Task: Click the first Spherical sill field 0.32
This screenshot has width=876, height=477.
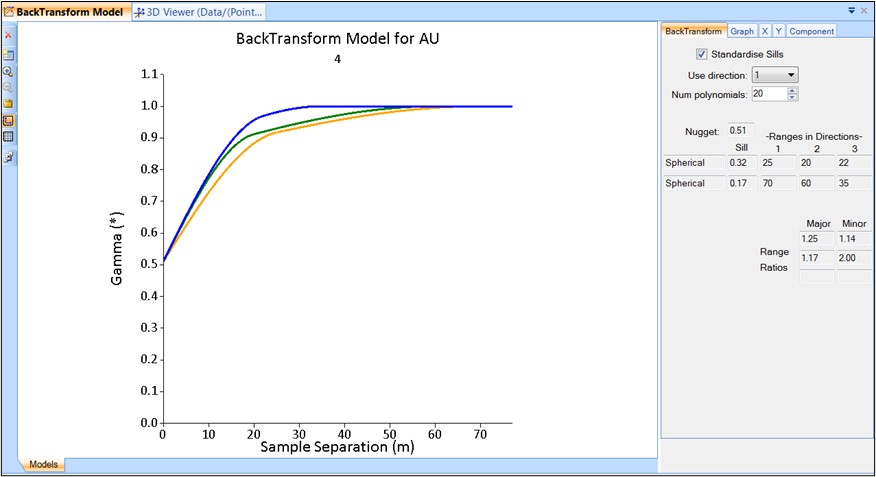Action: click(x=740, y=162)
